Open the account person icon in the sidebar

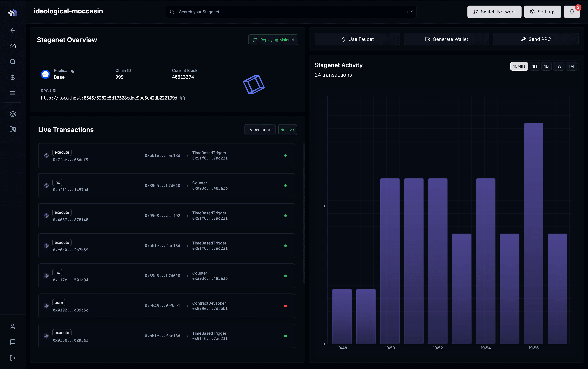coord(13,326)
